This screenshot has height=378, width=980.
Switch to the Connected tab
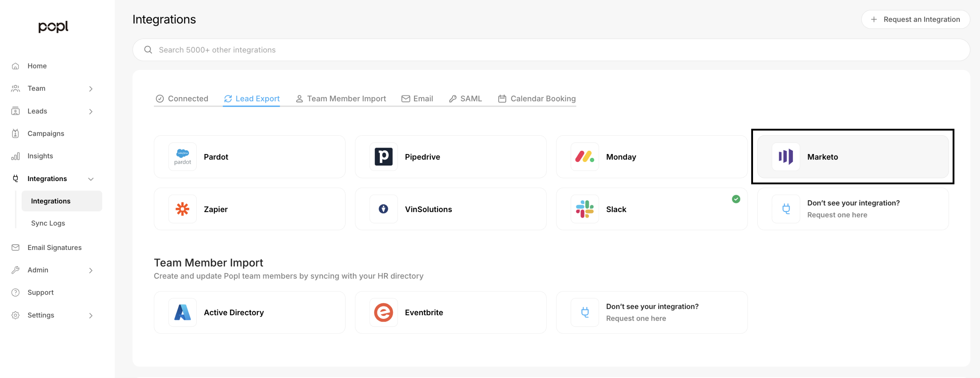(182, 98)
